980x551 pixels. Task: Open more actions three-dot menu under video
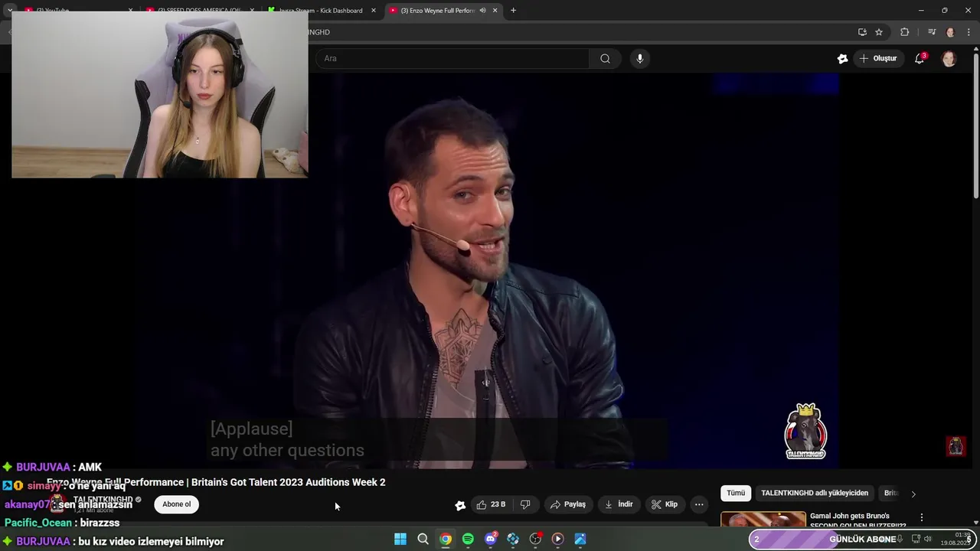[699, 504]
